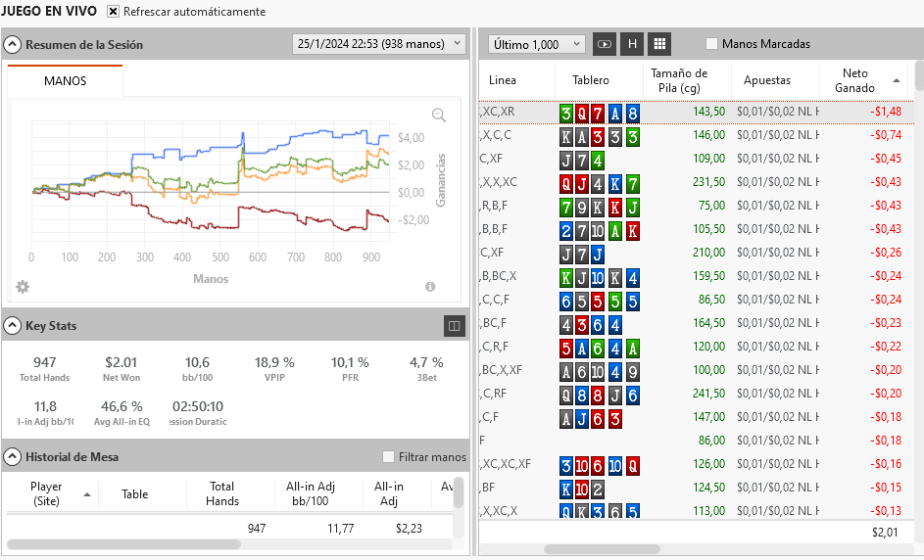Enable the Filtrar manos checkbox
The image size is (924, 560).
pos(388,457)
